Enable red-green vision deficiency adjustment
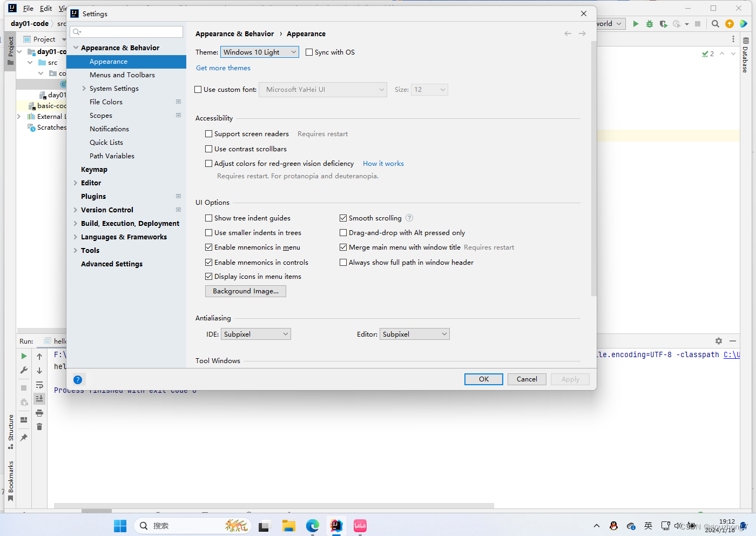 click(209, 164)
